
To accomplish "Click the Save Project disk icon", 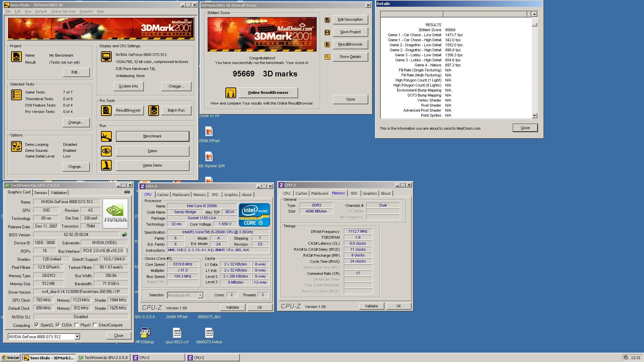I will click(x=327, y=33).
